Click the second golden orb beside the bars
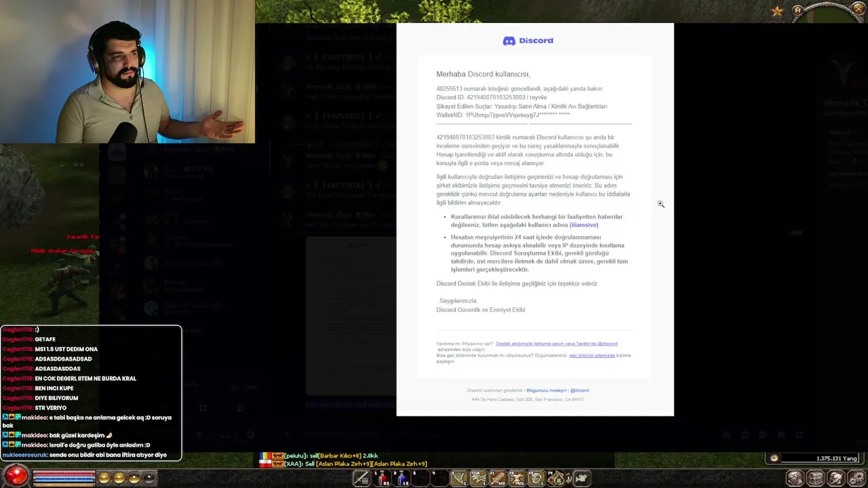Viewport: 868px width, 488px height. 119,478
